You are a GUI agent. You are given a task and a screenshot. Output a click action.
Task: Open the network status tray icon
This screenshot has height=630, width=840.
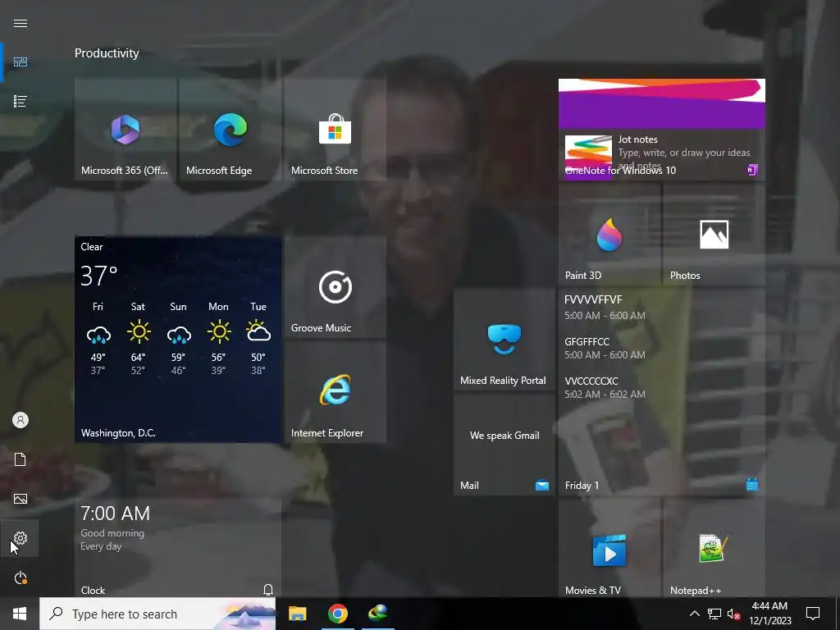click(x=714, y=614)
